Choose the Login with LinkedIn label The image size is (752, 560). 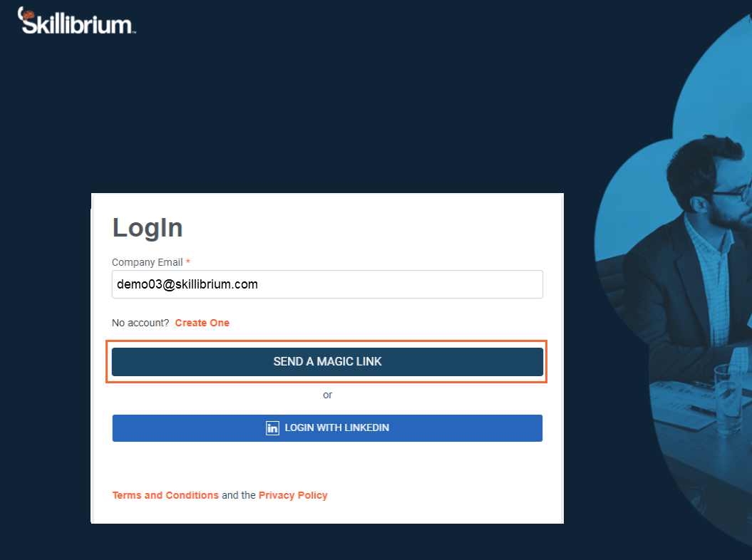pyautogui.click(x=336, y=427)
